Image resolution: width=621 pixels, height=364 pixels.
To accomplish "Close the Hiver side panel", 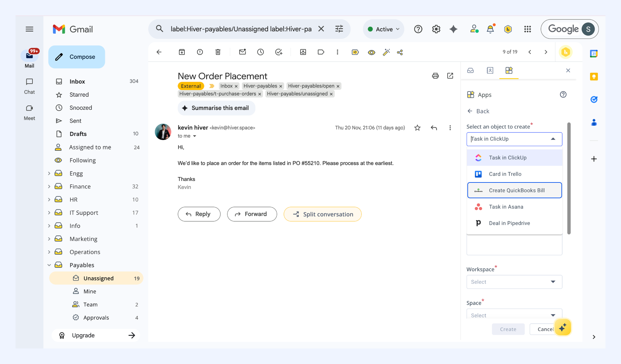I will click(x=568, y=71).
